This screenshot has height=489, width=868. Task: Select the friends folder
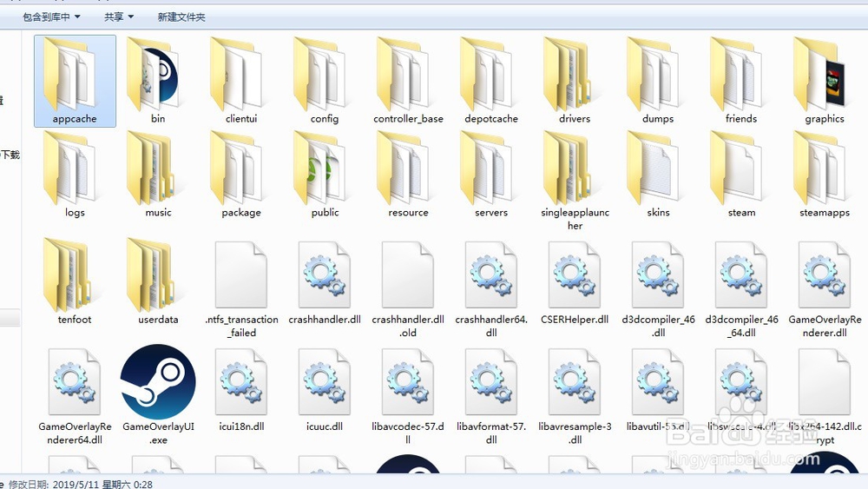(x=741, y=81)
